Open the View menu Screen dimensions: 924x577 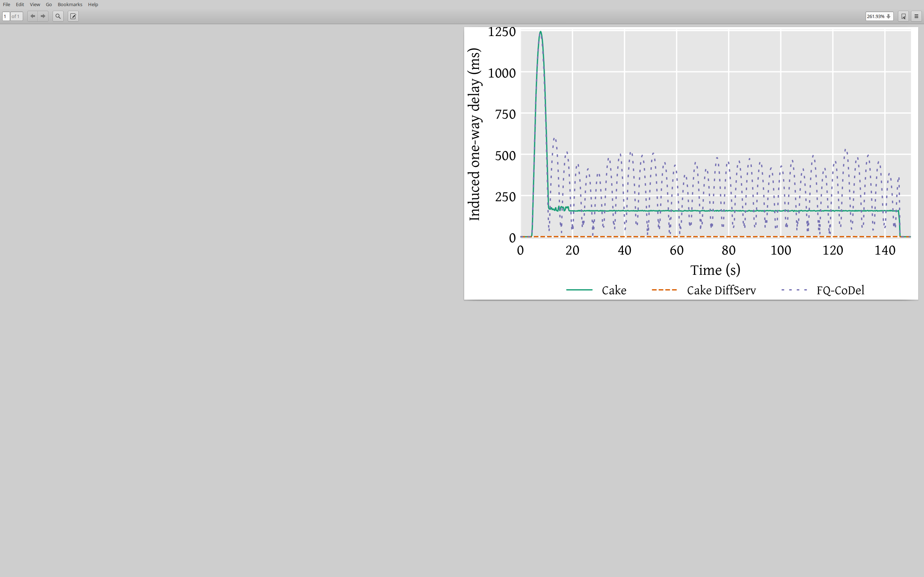pos(35,4)
